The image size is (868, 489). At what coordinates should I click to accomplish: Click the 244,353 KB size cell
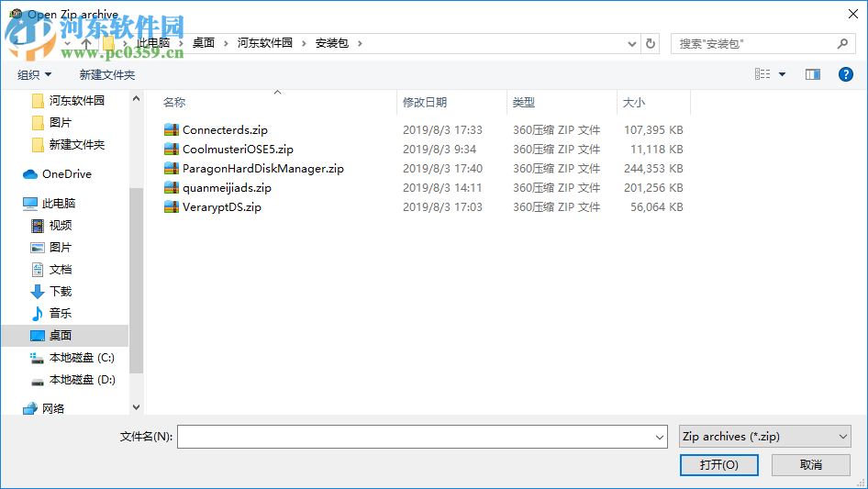pos(653,169)
